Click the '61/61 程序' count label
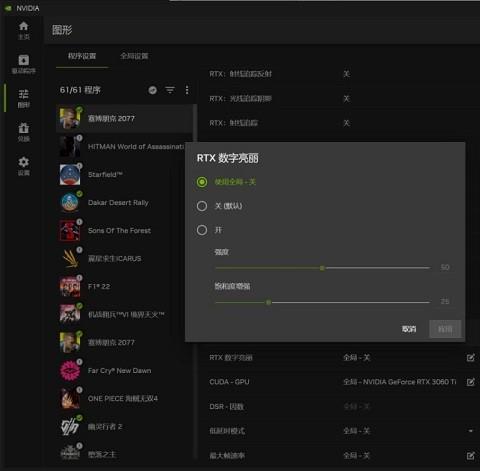This screenshot has width=480, height=471. tap(80, 90)
